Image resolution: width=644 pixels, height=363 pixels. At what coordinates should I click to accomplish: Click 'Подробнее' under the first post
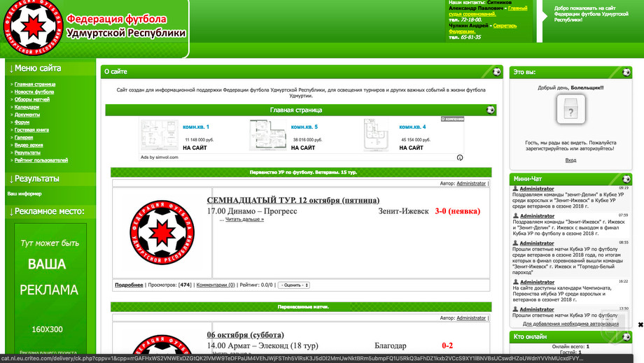(129, 285)
